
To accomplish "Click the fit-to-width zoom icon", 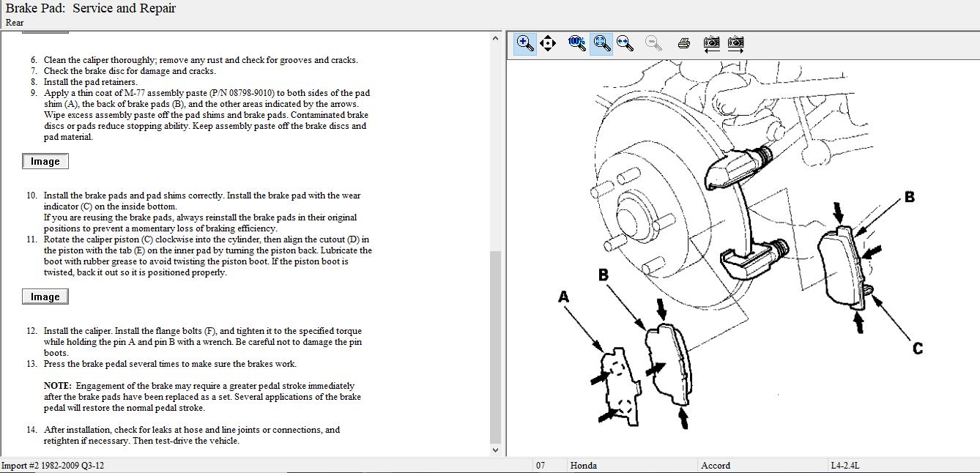I will (625, 43).
